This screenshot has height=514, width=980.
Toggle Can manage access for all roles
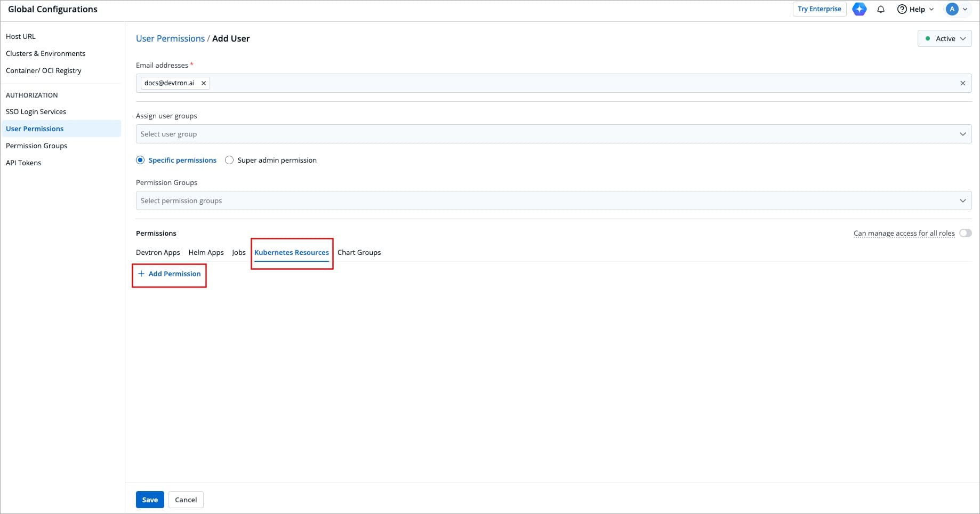[965, 233]
